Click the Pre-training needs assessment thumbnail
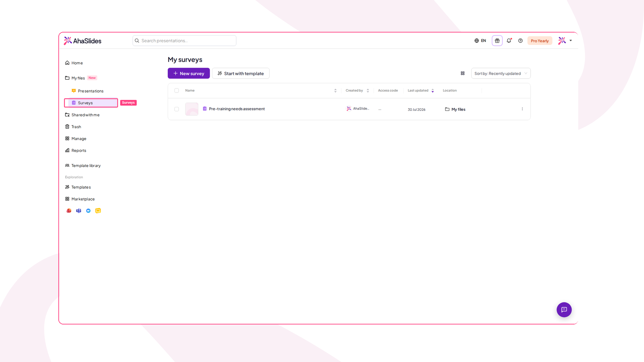 coord(192,109)
